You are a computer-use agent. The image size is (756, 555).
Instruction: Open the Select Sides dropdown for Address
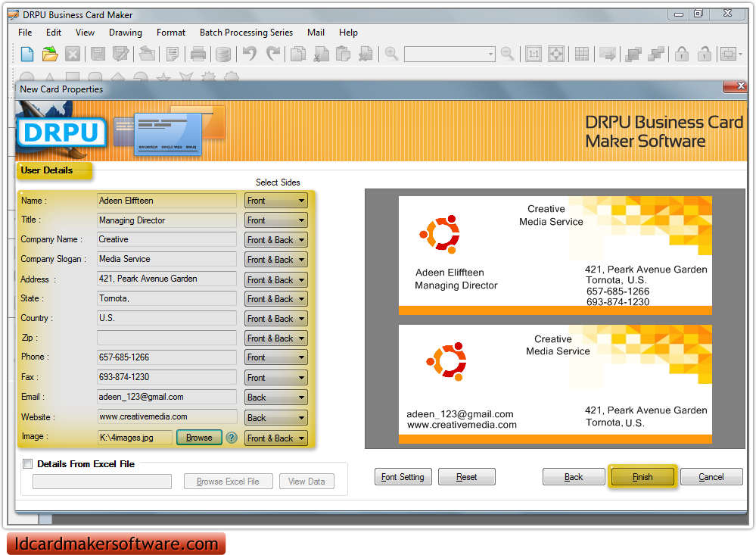(275, 280)
